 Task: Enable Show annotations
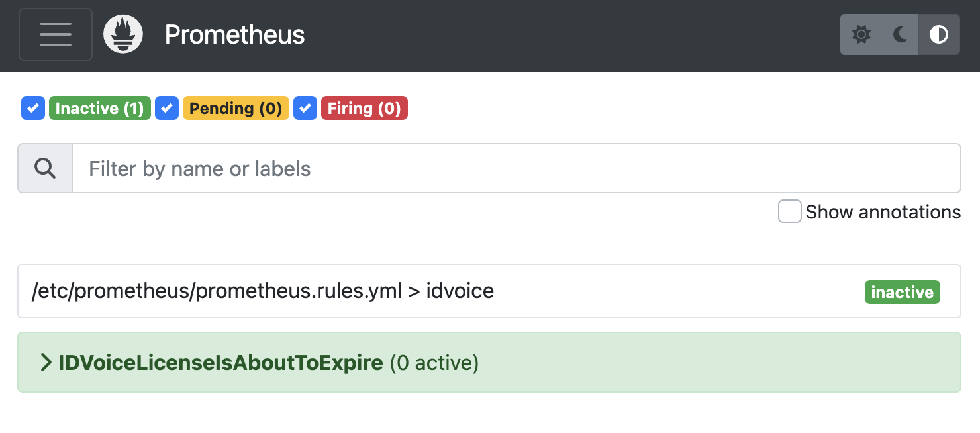(789, 211)
